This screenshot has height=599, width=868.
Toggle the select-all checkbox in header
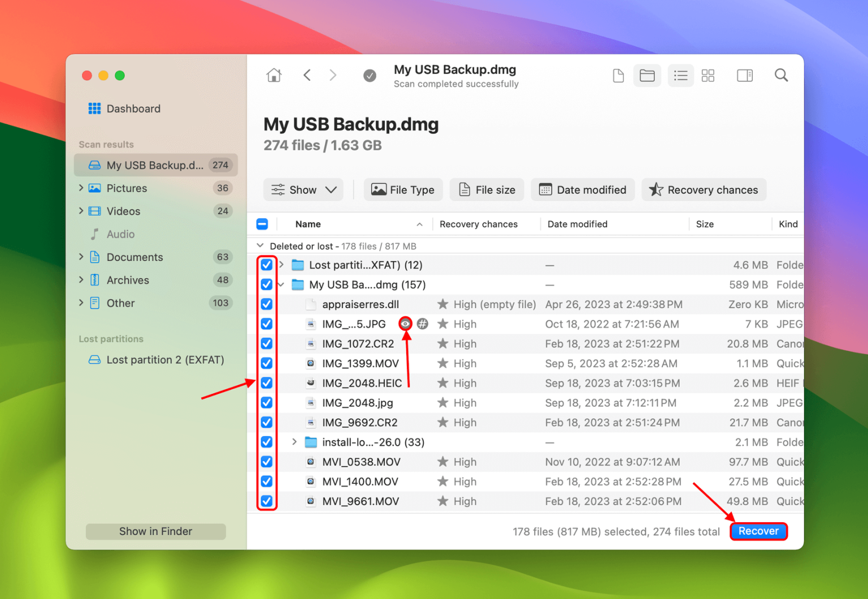[x=262, y=224]
